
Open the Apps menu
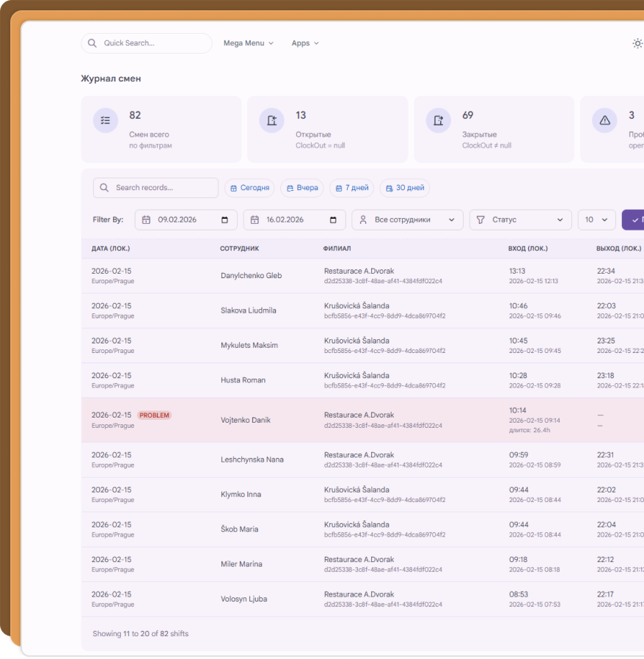pos(305,43)
